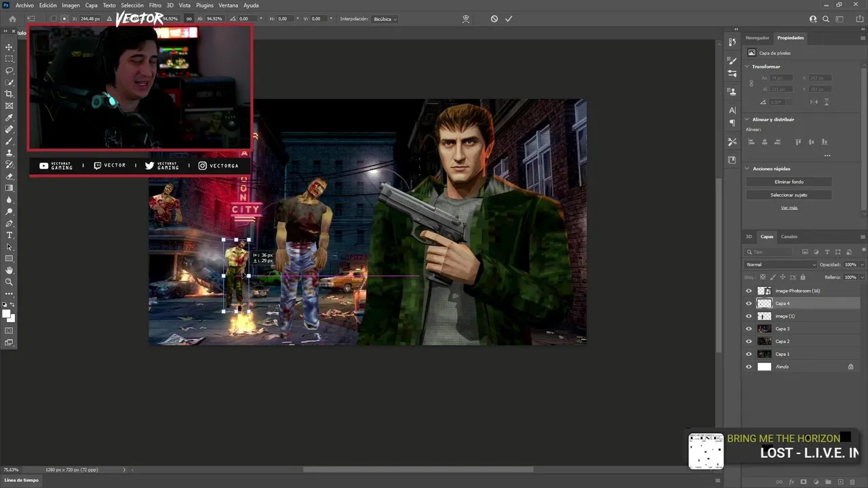Click the Eliminar fondo button

click(789, 182)
